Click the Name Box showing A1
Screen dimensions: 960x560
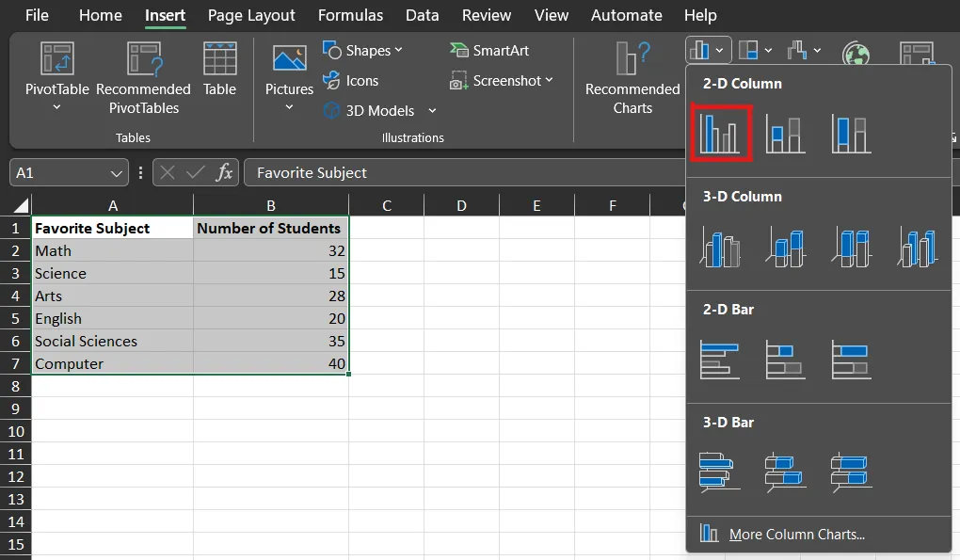[x=70, y=172]
